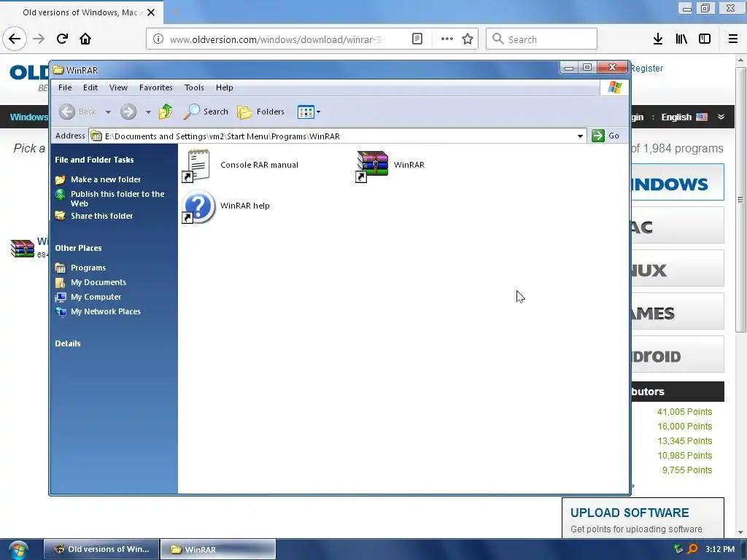Viewport: 747px width, 560px height.
Task: Open the Address bar dropdown list
Action: 580,136
